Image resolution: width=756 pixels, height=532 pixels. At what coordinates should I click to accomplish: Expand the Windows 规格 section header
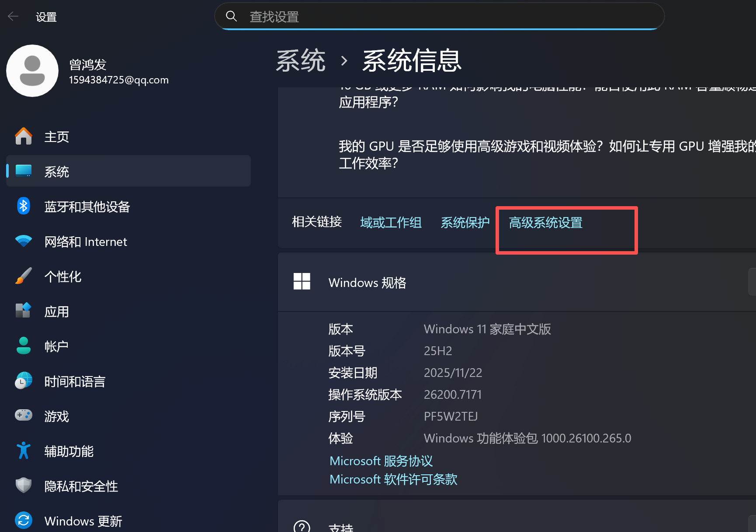517,282
